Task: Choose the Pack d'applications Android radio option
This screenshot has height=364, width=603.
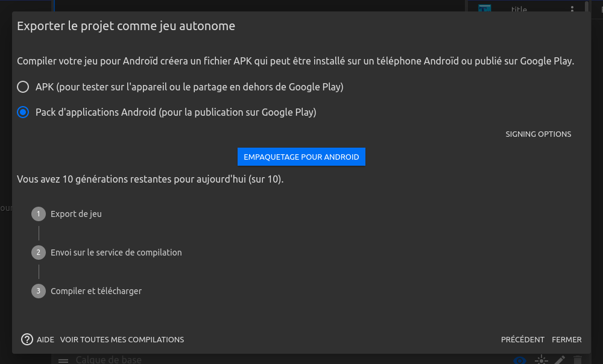Action: pos(23,112)
